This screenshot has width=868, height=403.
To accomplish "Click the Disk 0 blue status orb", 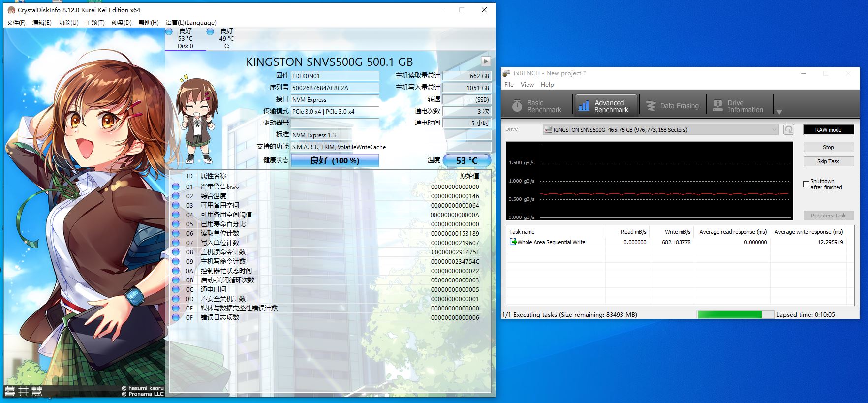I will pyautogui.click(x=169, y=31).
